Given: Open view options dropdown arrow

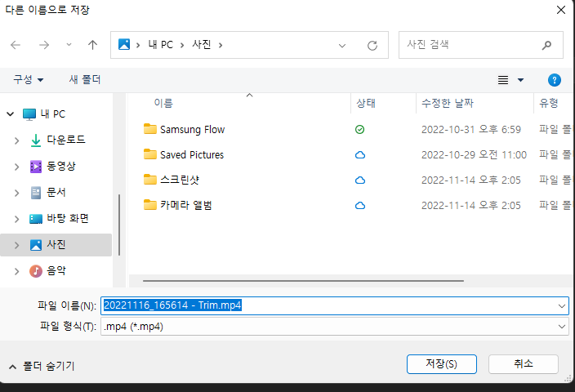Looking at the screenshot, I should [520, 80].
